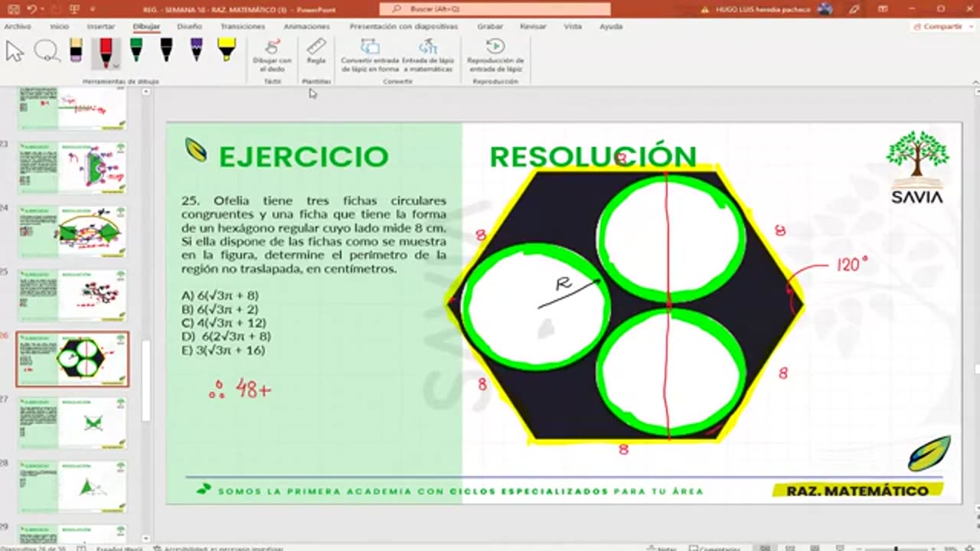Switch to the Revisar tab
Viewport: 980px width, 551px height.
click(x=533, y=26)
